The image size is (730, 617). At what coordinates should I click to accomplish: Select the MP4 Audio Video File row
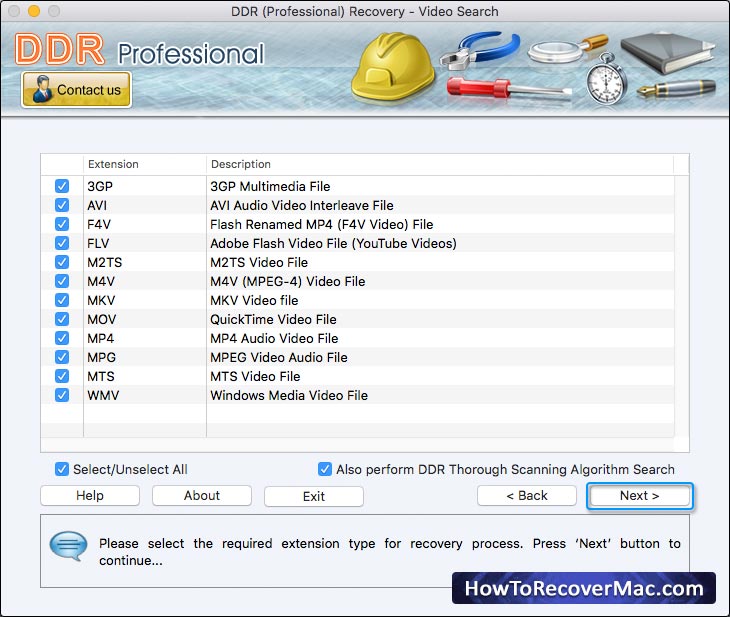(358, 338)
